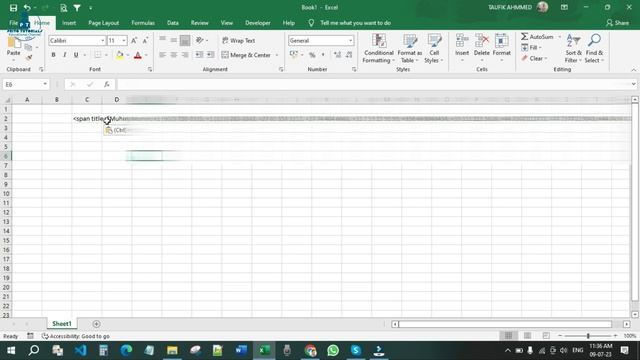Open the font size dropdown

124,40
